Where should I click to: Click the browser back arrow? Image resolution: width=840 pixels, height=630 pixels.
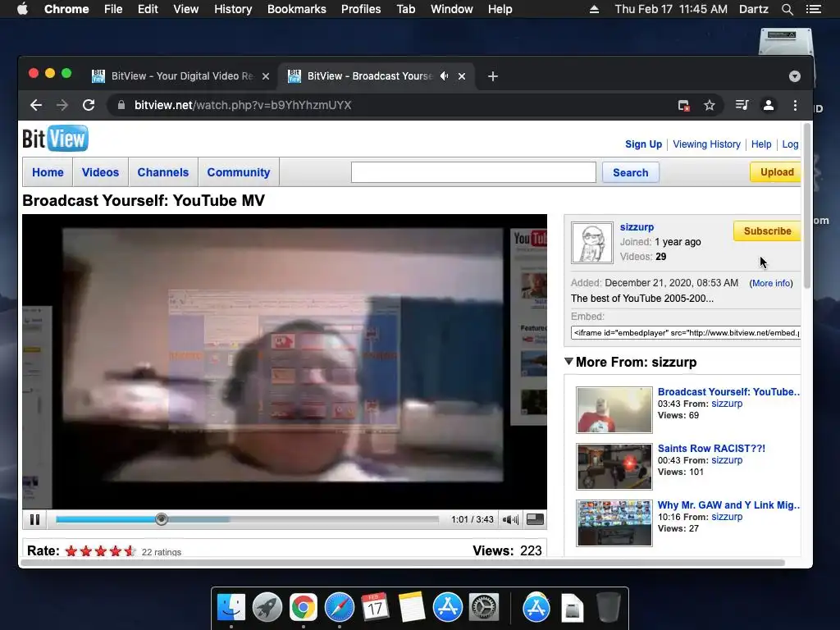coord(36,105)
